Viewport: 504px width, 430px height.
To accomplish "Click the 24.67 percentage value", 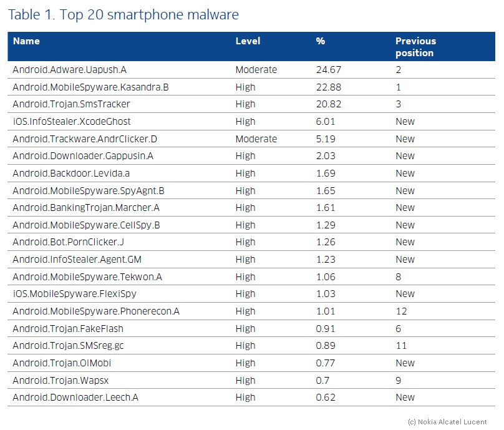I will [x=329, y=70].
